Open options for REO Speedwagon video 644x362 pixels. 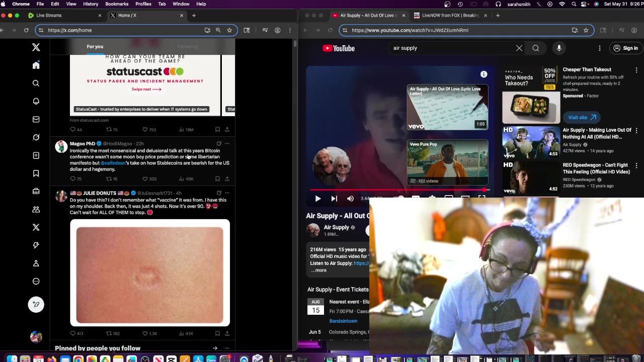pyautogui.click(x=636, y=166)
